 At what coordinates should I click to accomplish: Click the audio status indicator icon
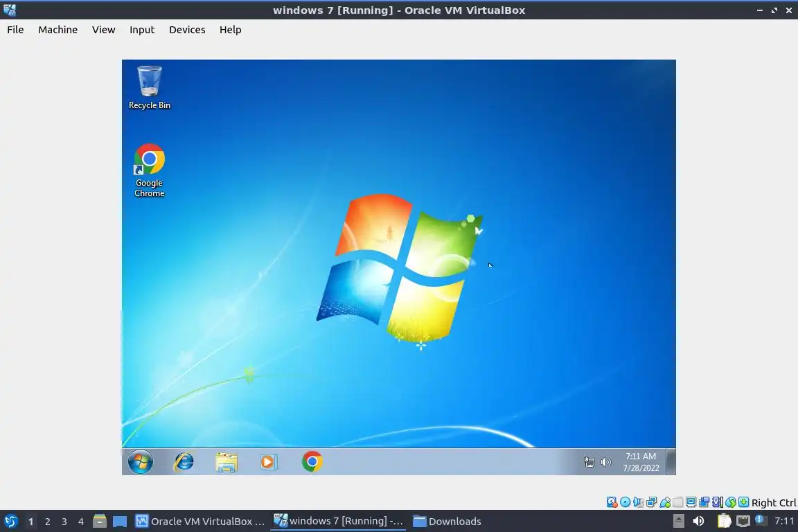638,502
